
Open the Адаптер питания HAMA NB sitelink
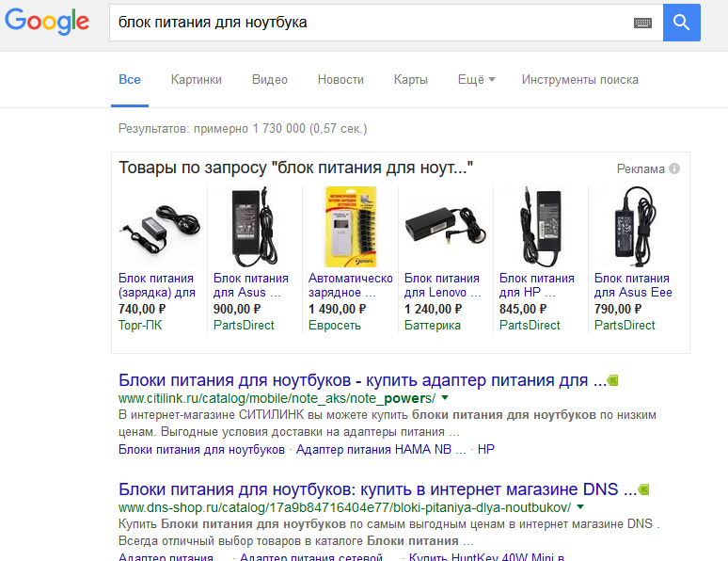pos(381,449)
